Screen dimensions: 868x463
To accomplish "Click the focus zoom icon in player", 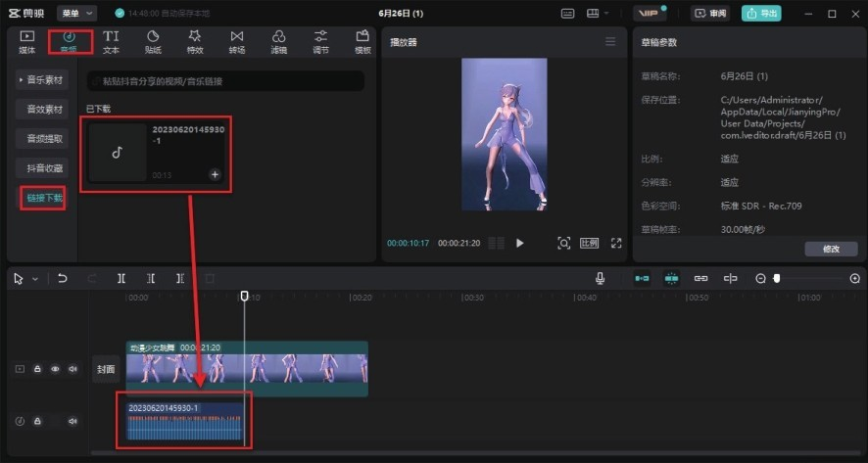I will (563, 243).
